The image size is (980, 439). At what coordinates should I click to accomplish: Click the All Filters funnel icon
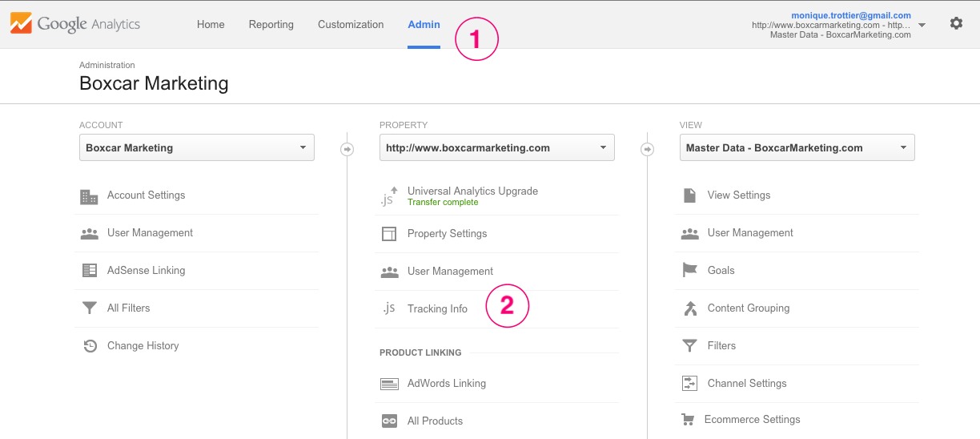90,308
